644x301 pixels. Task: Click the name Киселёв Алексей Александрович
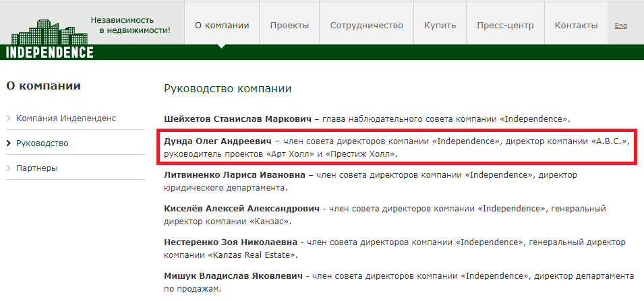241,209
